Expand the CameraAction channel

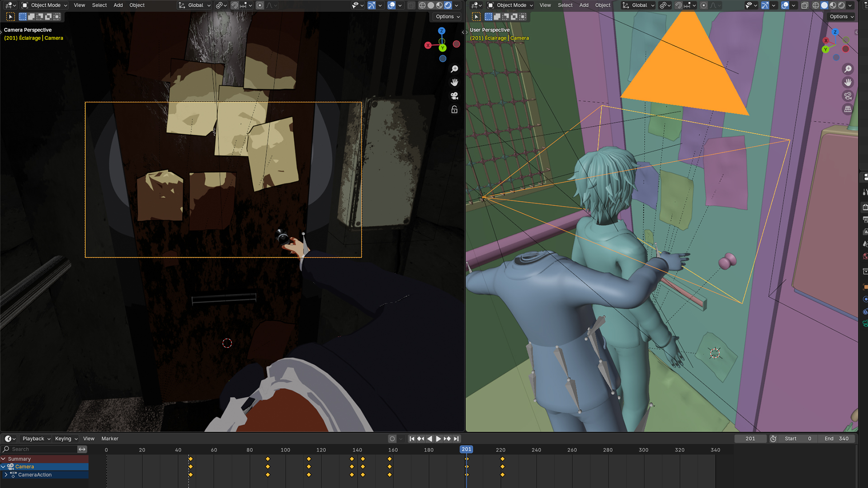coord(6,475)
